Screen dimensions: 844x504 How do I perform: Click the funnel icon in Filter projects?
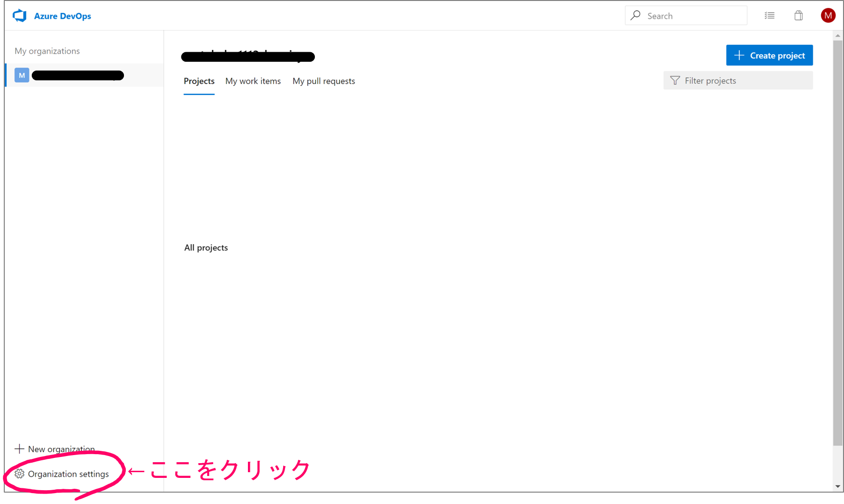[x=675, y=80]
